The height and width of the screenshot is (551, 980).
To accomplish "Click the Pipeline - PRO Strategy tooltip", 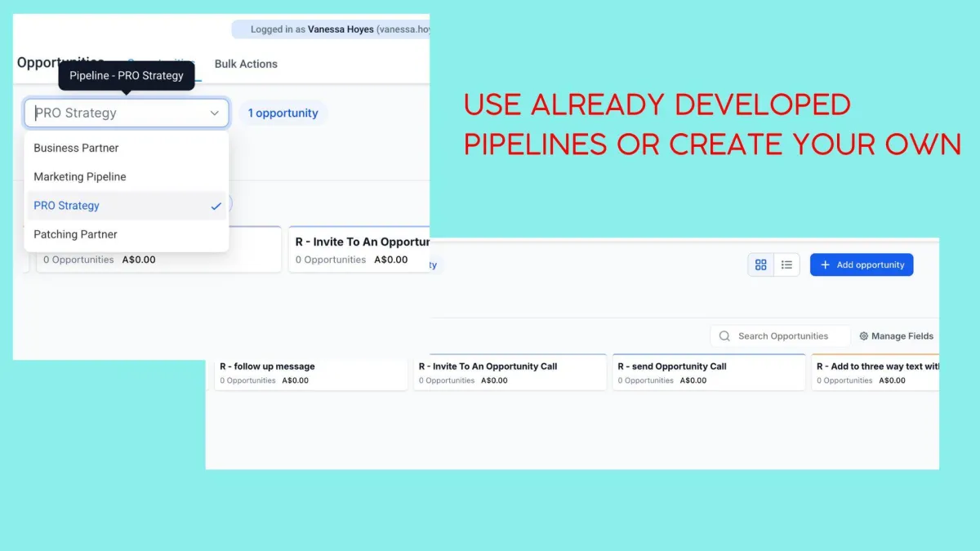I will (x=127, y=75).
